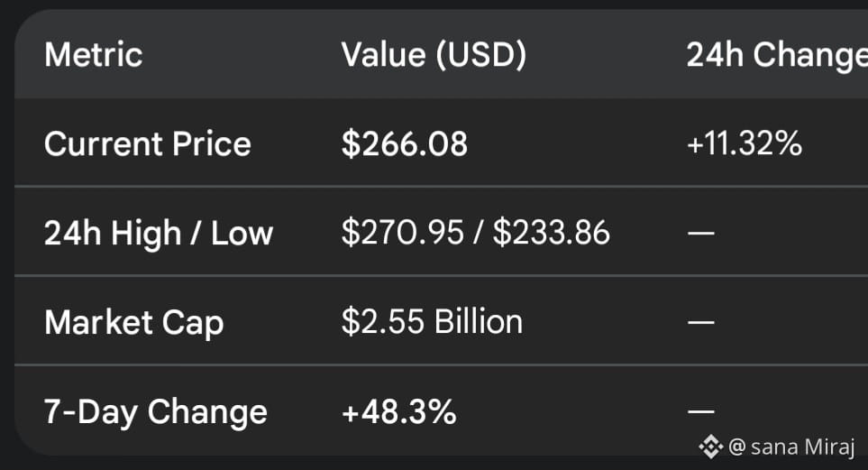Viewport: 868px width, 470px height.
Task: Click the +48.3% weekly change value
Action: tap(398, 412)
